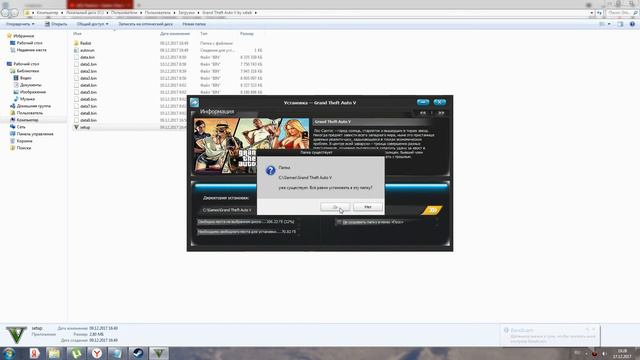The width and height of the screenshot is (640, 360).
Task: Open uTorrent from the taskbar
Action: click(76, 353)
